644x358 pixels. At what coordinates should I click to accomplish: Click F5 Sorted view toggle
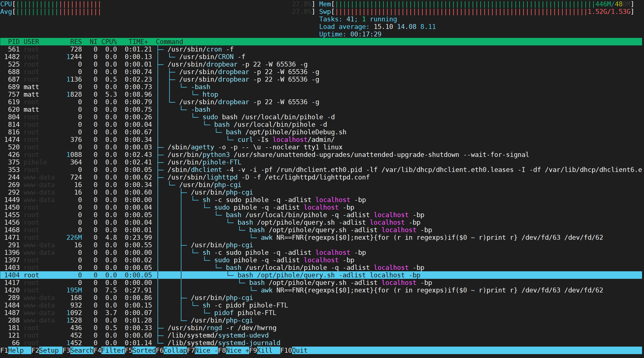coord(140,350)
